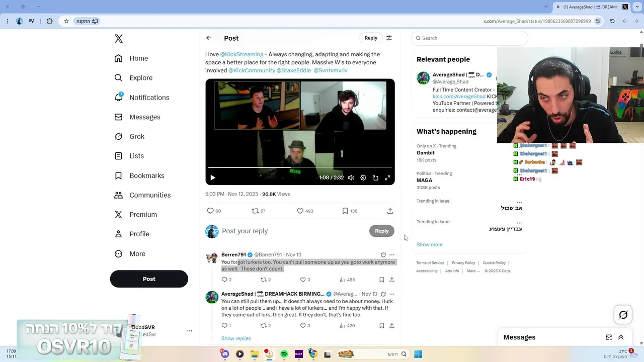The height and width of the screenshot is (362, 644).
Task: Open @KickStreaming mention link
Action: click(242, 54)
